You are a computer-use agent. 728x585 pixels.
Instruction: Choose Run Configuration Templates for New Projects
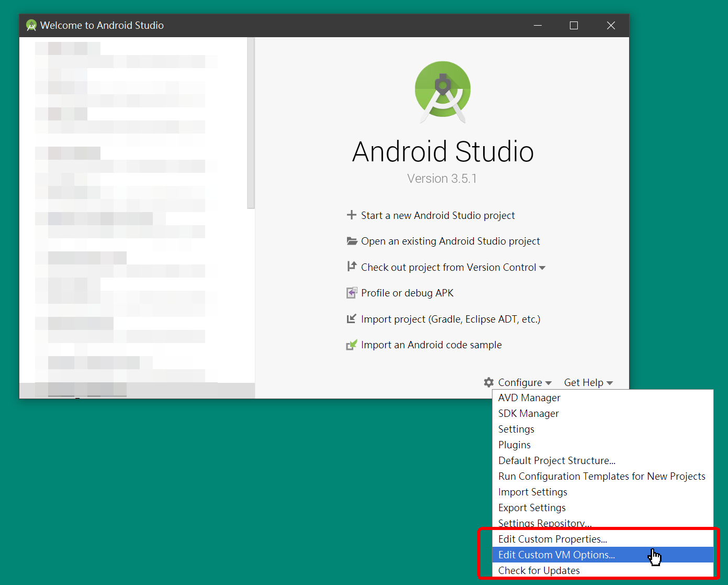[x=603, y=476]
